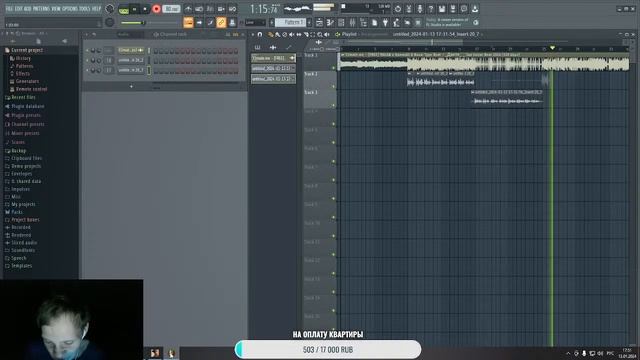This screenshot has height=360, width=640.
Task: Click first channel name button in rack
Action: click(x=130, y=50)
